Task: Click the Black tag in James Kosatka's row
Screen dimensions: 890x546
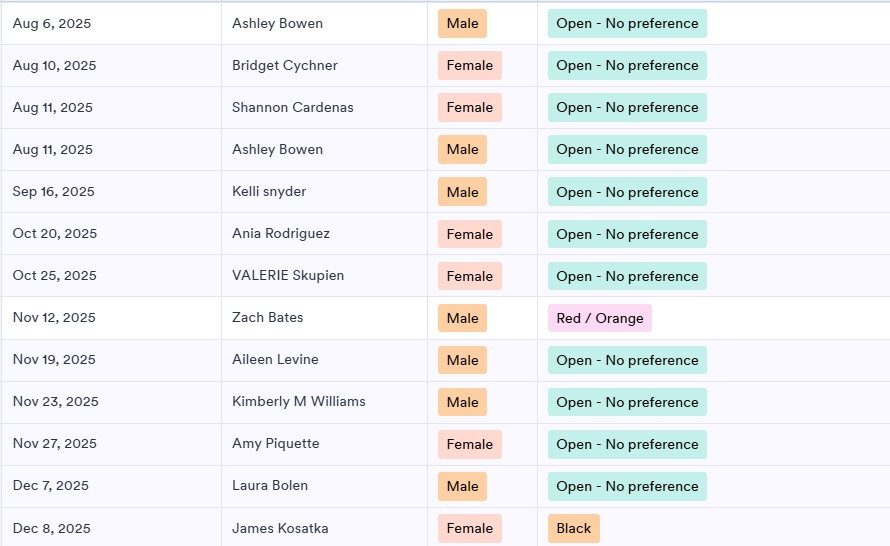Action: click(x=573, y=528)
